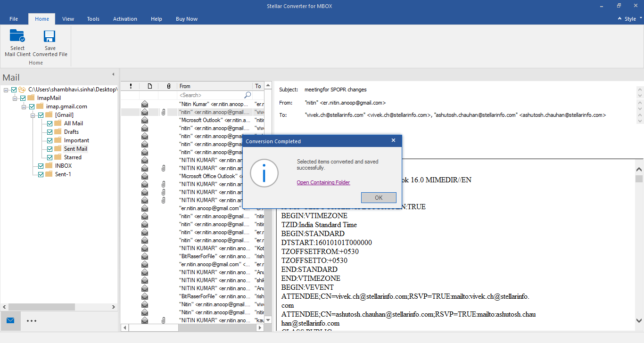Click the mailbox icon of the C:\Users root node
The width and height of the screenshot is (644, 343).
pyautogui.click(x=22, y=90)
